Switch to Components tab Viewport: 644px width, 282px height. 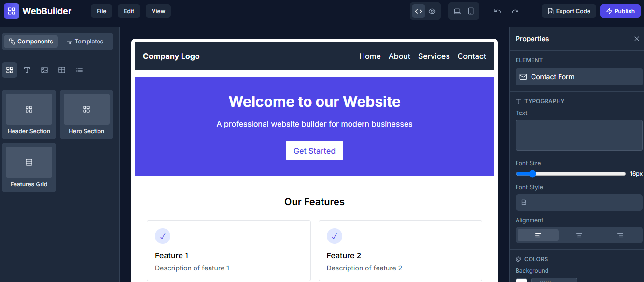[x=31, y=42]
